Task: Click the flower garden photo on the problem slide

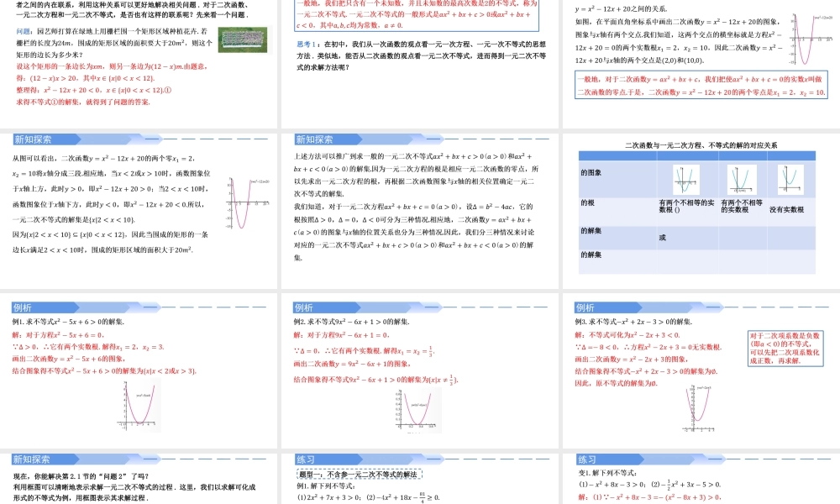Action: (243, 40)
